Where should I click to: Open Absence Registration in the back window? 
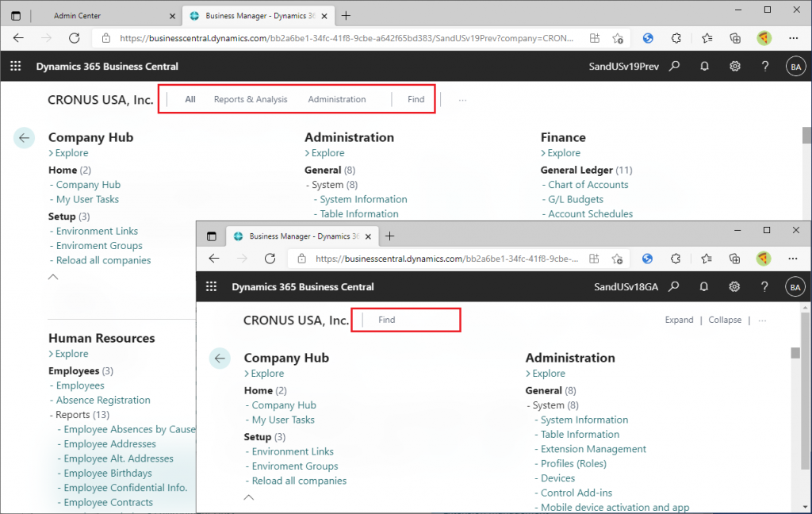[103, 400]
